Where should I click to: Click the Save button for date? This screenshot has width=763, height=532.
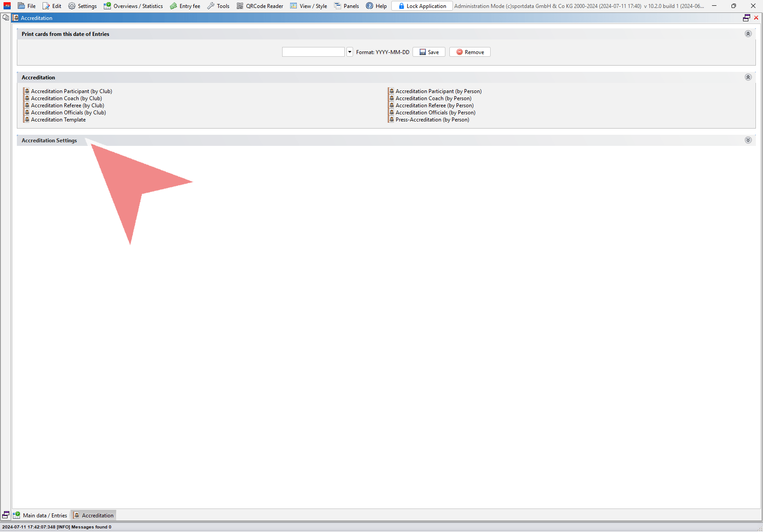(x=429, y=52)
